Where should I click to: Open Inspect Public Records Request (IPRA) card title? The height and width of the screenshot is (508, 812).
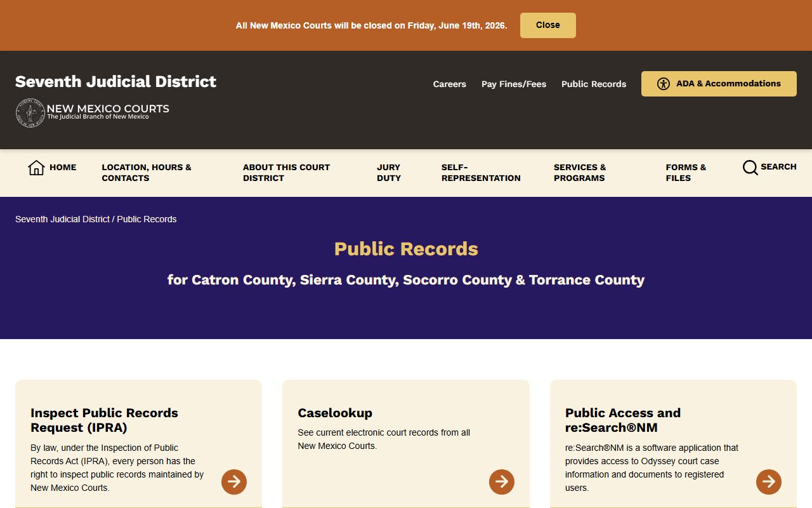(x=104, y=420)
